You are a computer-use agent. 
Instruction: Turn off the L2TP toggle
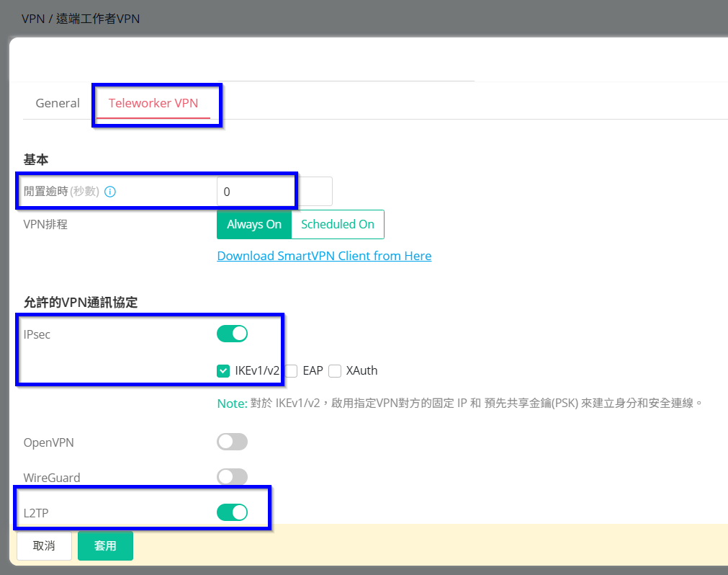pyautogui.click(x=232, y=512)
